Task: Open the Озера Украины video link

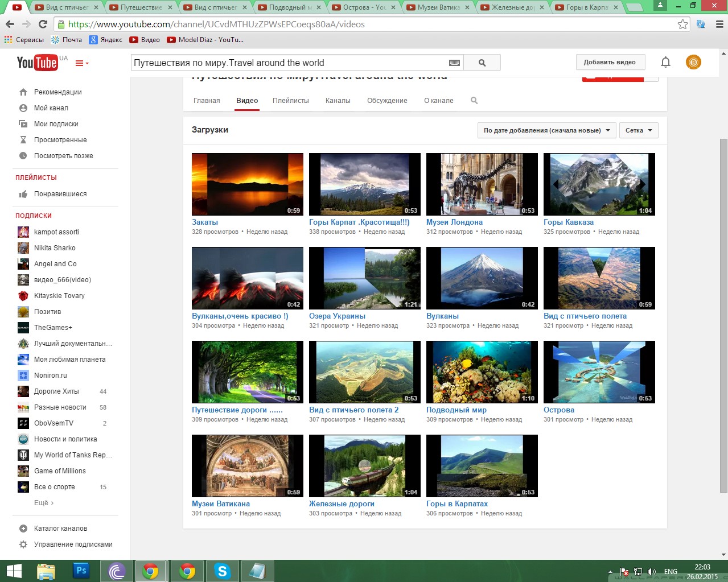Action: tap(337, 316)
